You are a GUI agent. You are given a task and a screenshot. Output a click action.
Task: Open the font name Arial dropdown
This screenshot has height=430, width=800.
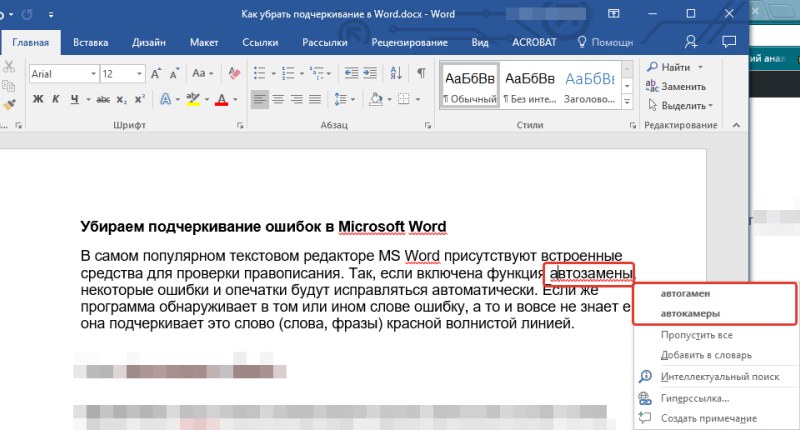click(93, 74)
